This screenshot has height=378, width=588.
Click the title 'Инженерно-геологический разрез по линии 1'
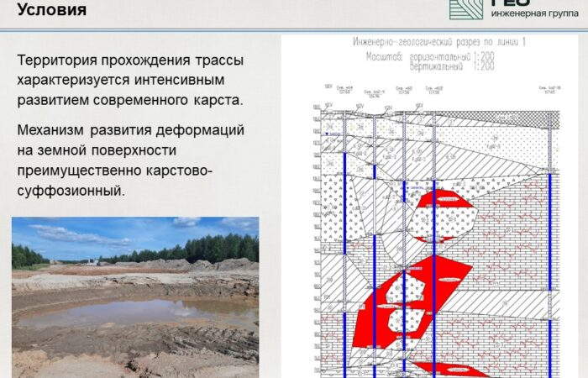point(439,42)
